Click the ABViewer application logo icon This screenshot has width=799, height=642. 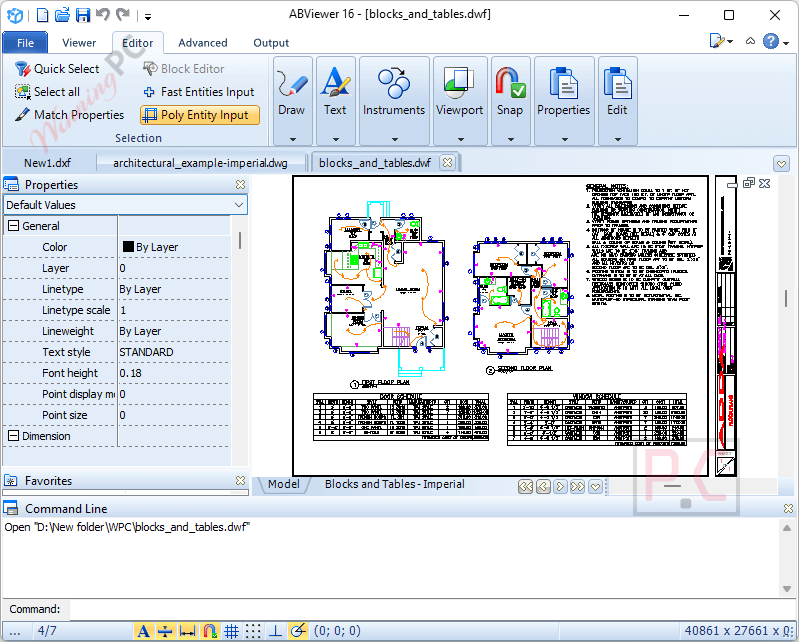point(15,15)
